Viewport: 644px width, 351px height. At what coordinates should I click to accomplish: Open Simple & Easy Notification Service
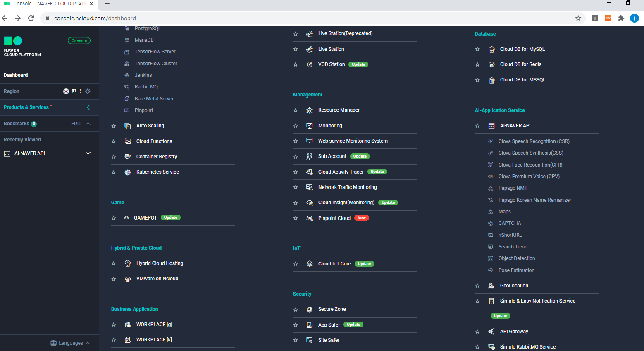(538, 301)
